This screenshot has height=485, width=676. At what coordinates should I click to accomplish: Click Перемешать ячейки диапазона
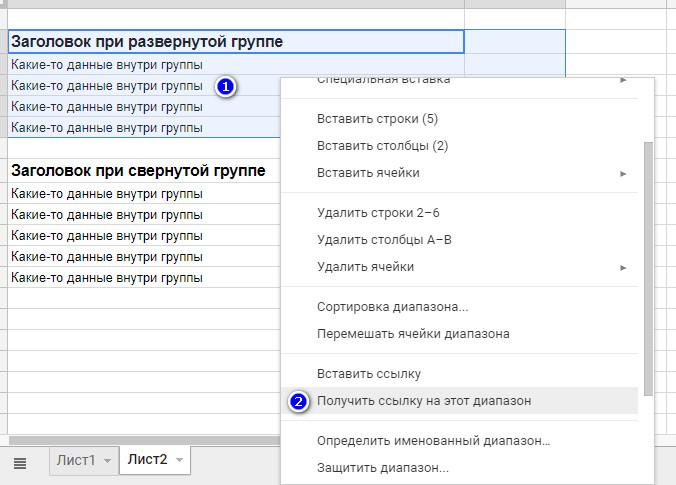460,334
